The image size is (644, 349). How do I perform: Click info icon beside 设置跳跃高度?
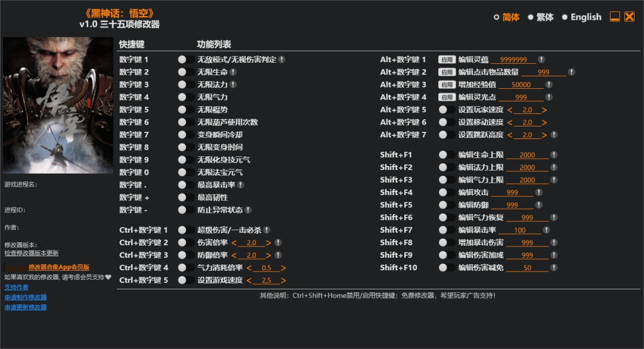pyautogui.click(x=554, y=135)
